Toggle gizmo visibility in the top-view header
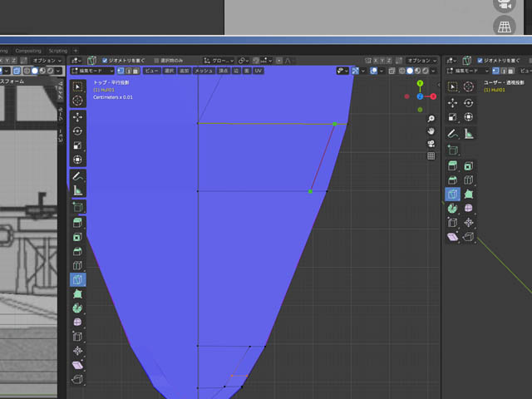 355,71
